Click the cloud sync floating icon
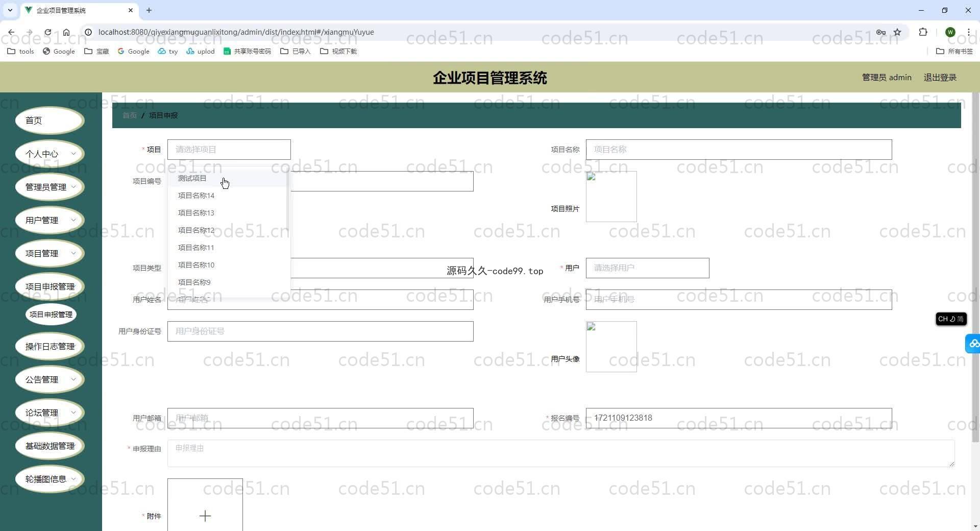980x531 pixels. (x=973, y=344)
